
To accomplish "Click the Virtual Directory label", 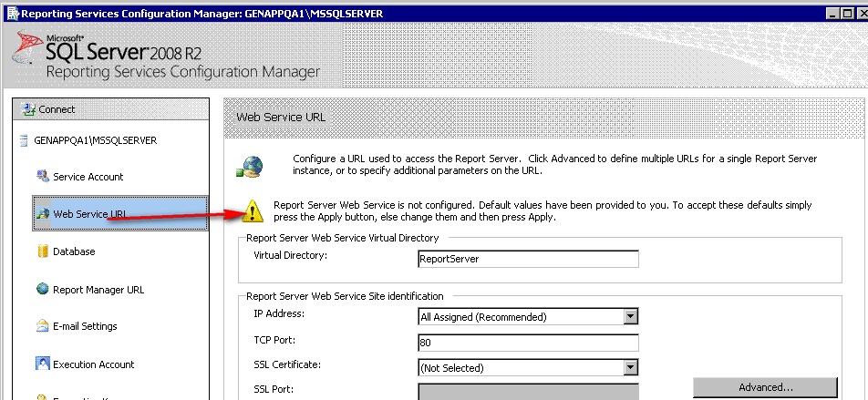I will pyautogui.click(x=291, y=256).
